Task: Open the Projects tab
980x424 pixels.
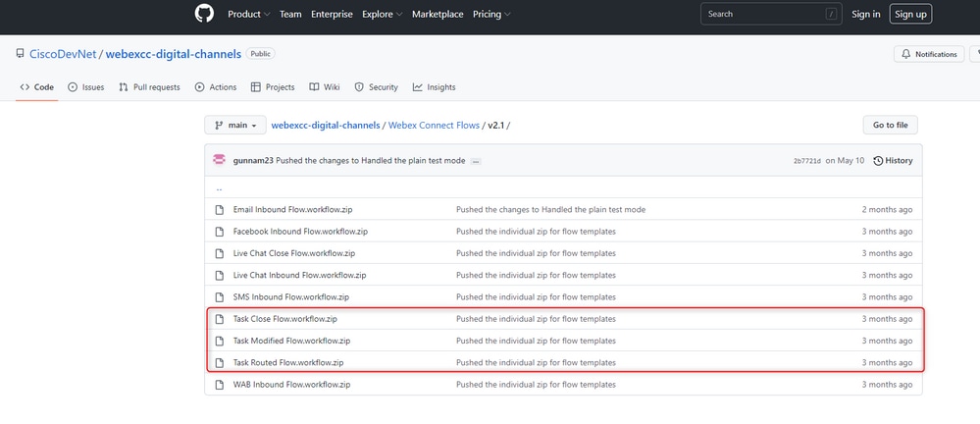Action: pos(273,87)
